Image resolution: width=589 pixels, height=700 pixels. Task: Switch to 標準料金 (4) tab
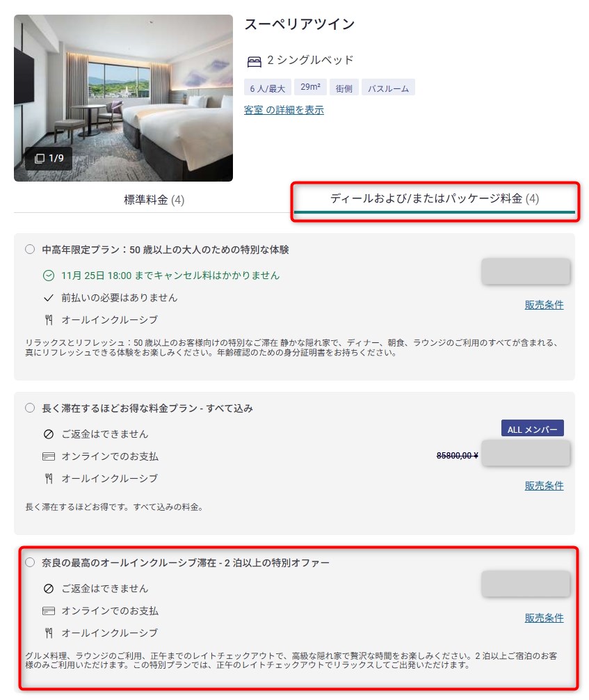tap(154, 200)
